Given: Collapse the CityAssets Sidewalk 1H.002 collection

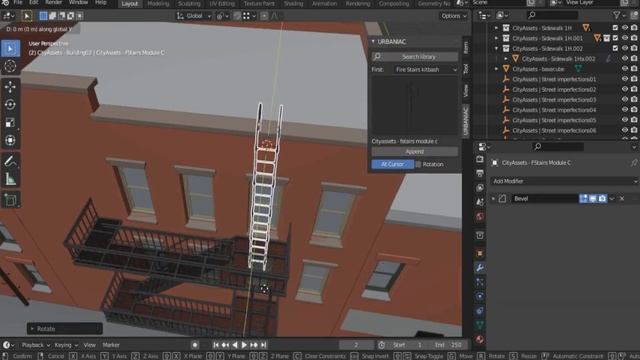Looking at the screenshot, I should (496, 48).
